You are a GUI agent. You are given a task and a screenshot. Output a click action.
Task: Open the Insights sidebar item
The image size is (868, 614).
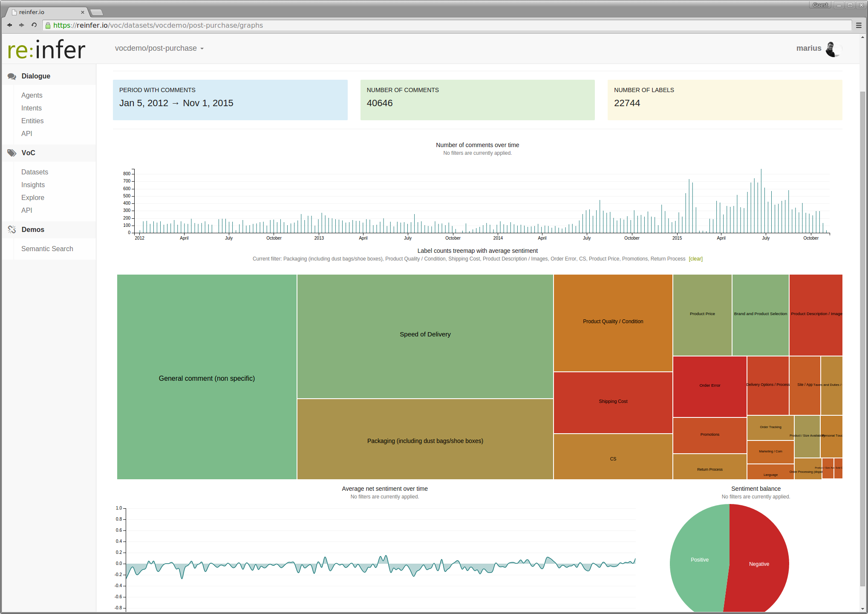[x=33, y=185]
